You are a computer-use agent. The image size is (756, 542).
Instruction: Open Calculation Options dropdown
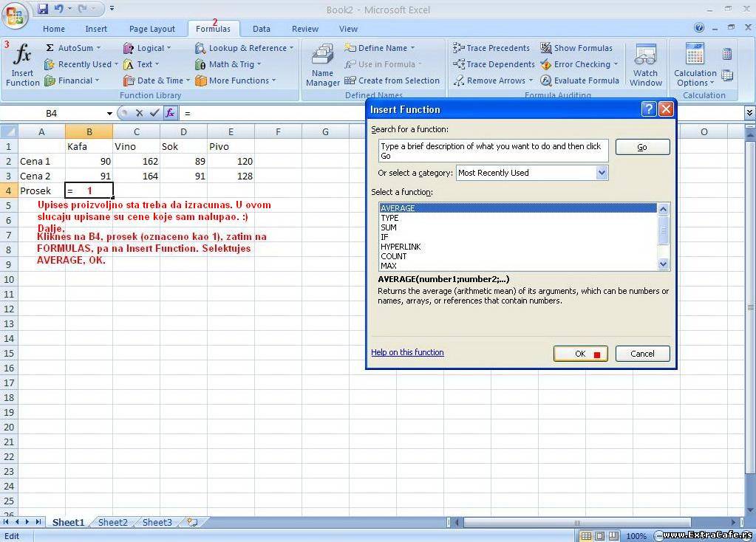695,64
